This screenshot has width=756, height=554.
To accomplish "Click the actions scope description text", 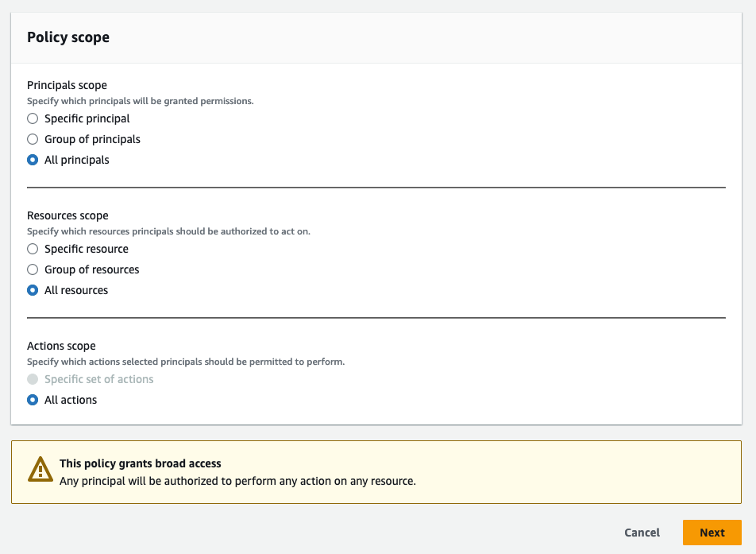I will pyautogui.click(x=185, y=362).
